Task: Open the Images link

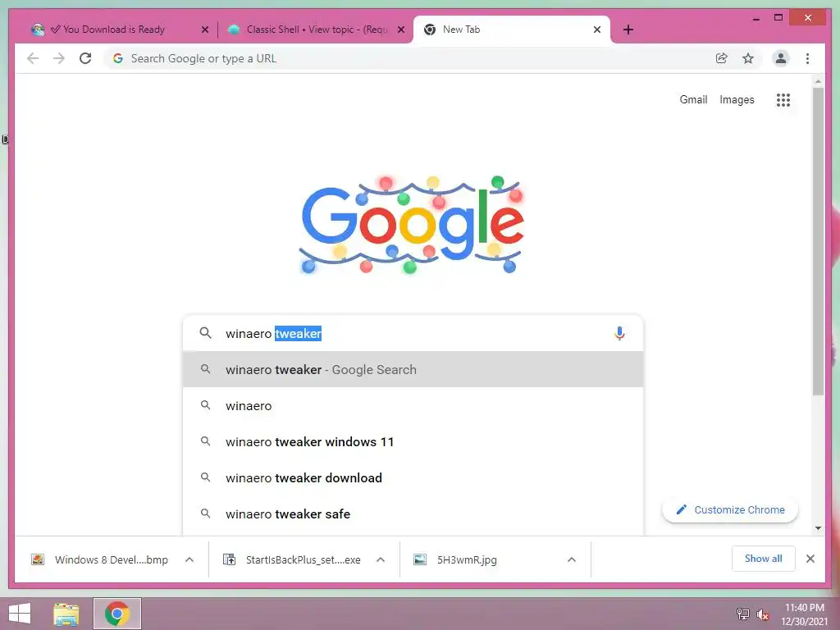Action: pos(737,99)
